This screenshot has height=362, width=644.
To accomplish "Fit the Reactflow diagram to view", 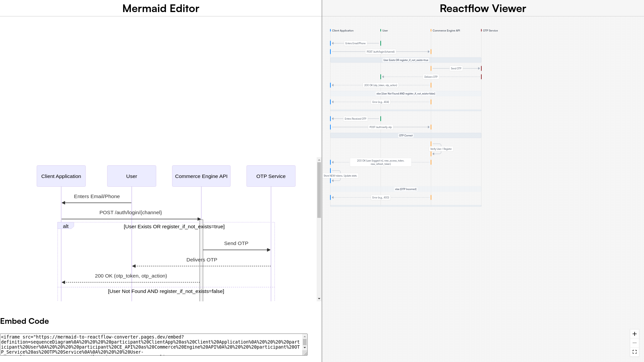I will pyautogui.click(x=635, y=352).
